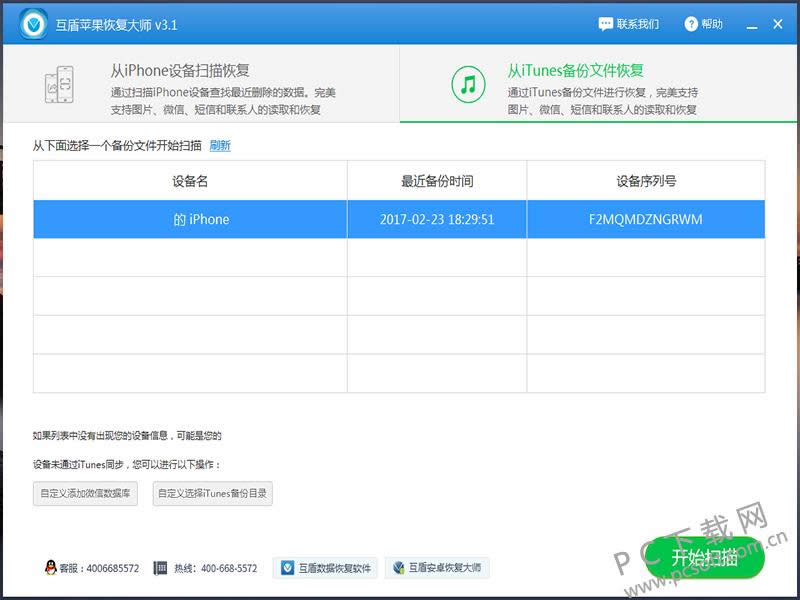Click the 最近备份时间 column header
The image size is (800, 600).
[437, 181]
